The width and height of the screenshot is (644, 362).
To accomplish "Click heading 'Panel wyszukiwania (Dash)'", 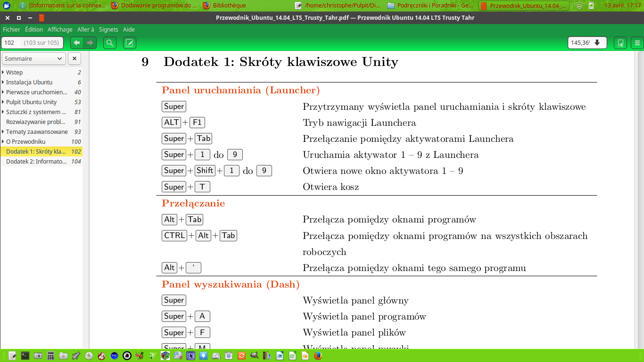I will pos(231,284).
